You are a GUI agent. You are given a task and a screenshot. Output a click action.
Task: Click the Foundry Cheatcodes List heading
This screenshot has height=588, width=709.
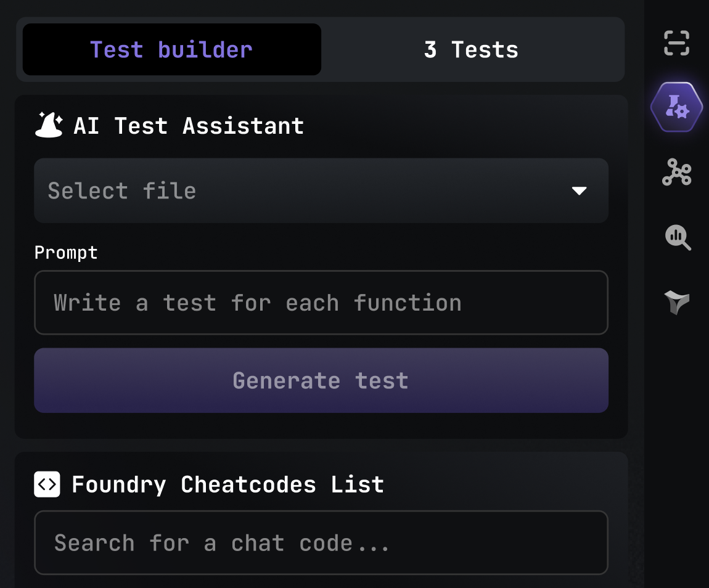coord(227,484)
